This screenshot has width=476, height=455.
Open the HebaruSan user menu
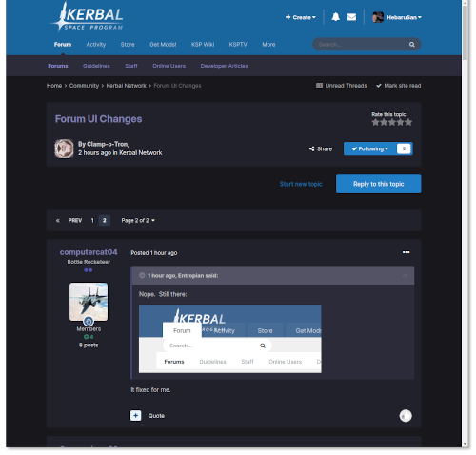pos(404,17)
